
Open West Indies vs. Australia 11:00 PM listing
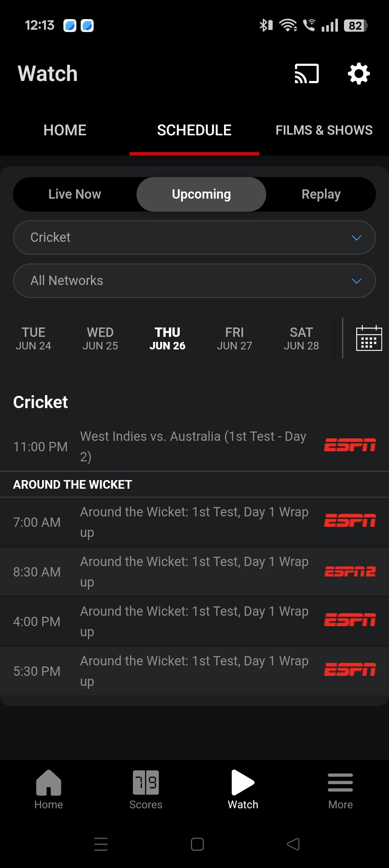pos(193,446)
